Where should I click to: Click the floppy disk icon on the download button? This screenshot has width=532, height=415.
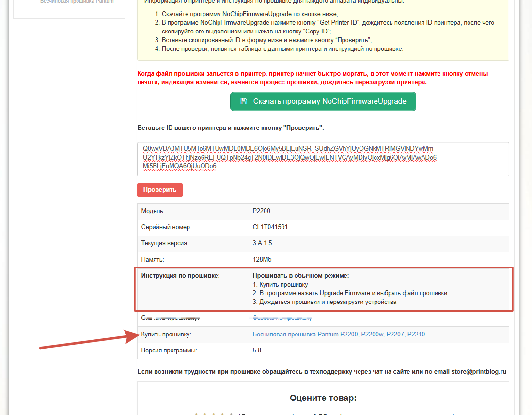click(x=244, y=101)
